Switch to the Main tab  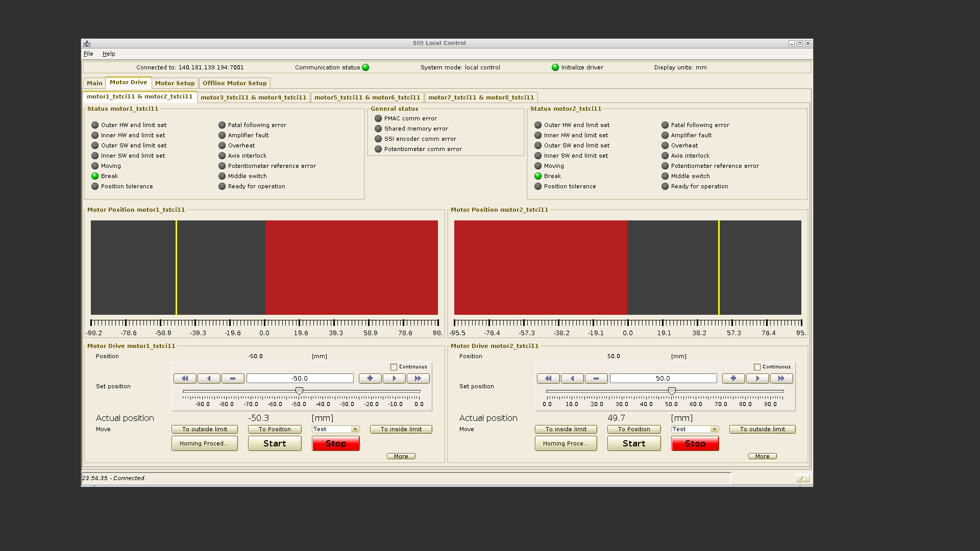(94, 83)
